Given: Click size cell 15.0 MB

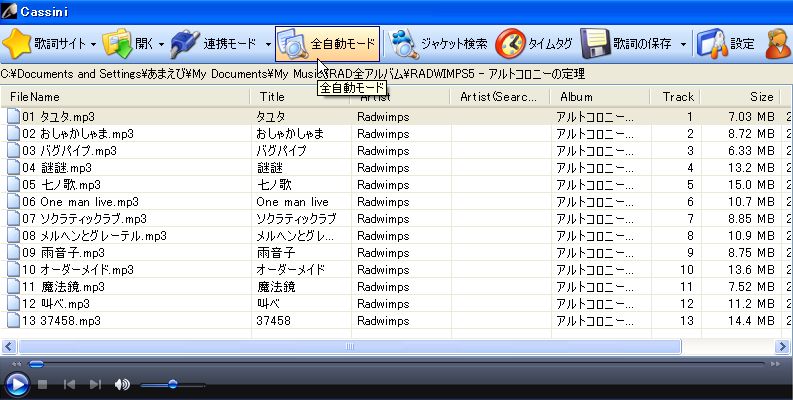Looking at the screenshot, I should pyautogui.click(x=751, y=185).
